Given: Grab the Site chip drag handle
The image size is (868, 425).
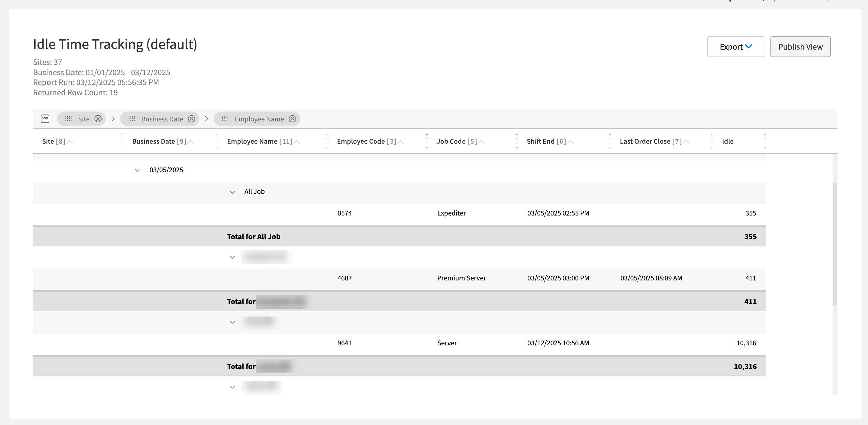Looking at the screenshot, I should click(68, 119).
